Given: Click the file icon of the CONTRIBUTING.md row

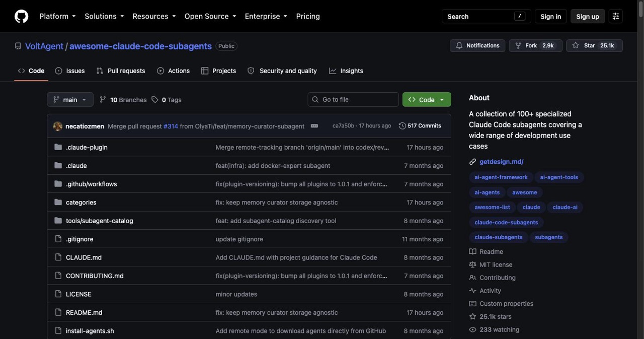Looking at the screenshot, I should 58,276.
